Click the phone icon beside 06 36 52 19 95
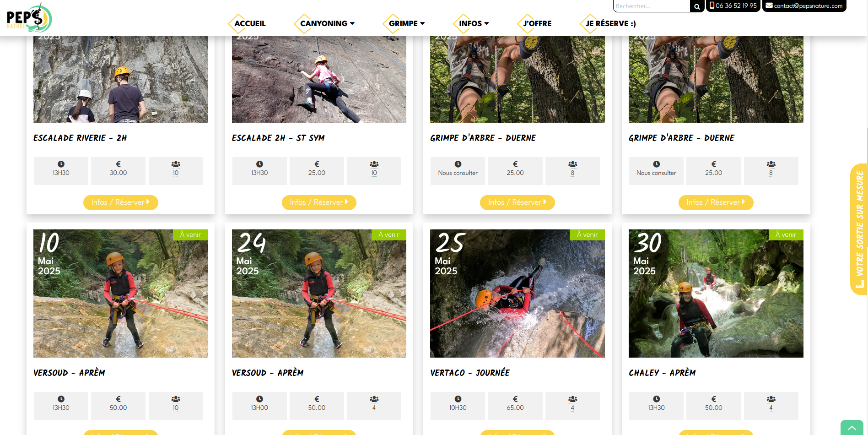The width and height of the screenshot is (868, 435). tap(712, 5)
